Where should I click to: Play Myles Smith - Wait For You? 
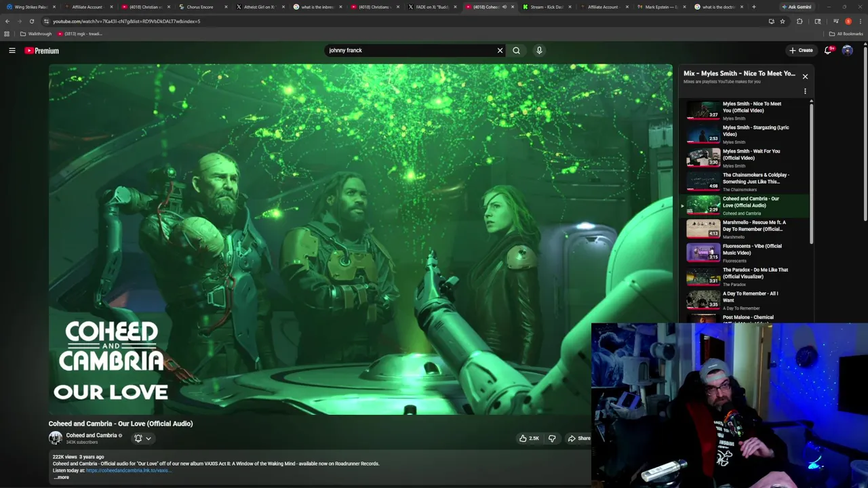tap(746, 158)
